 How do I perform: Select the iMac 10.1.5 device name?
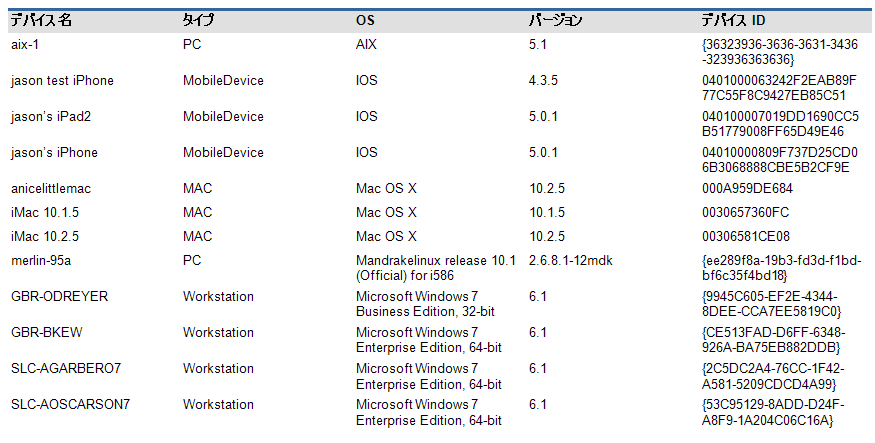(45, 213)
